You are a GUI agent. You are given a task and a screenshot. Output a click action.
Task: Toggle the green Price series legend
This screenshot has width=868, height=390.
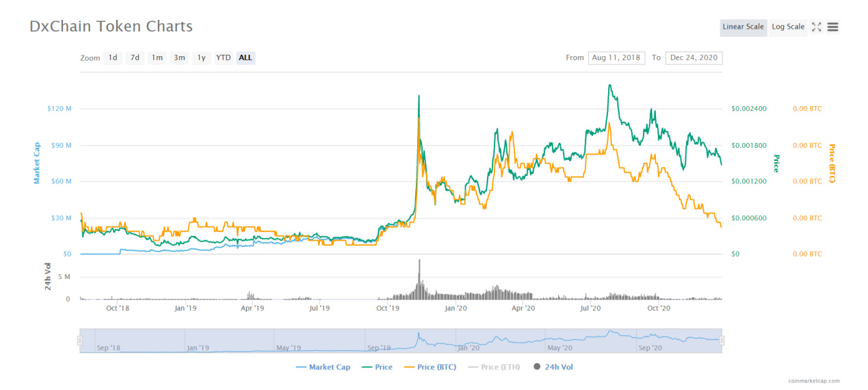click(377, 367)
